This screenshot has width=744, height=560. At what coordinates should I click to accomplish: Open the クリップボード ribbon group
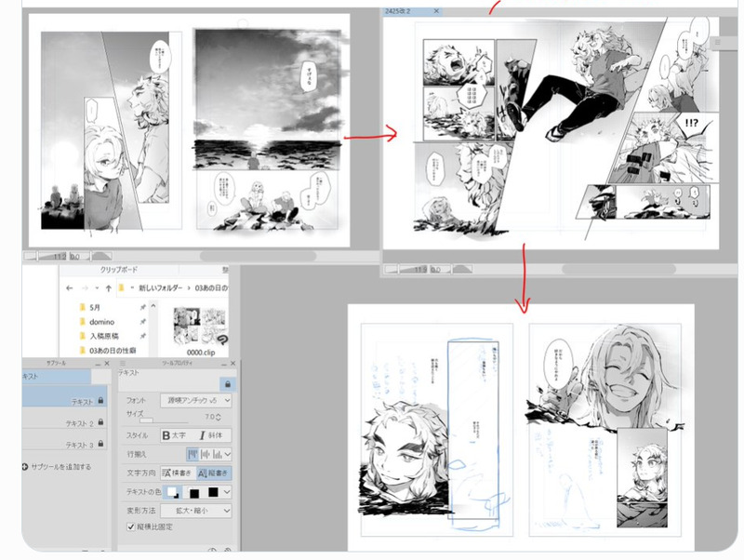pyautogui.click(x=119, y=270)
